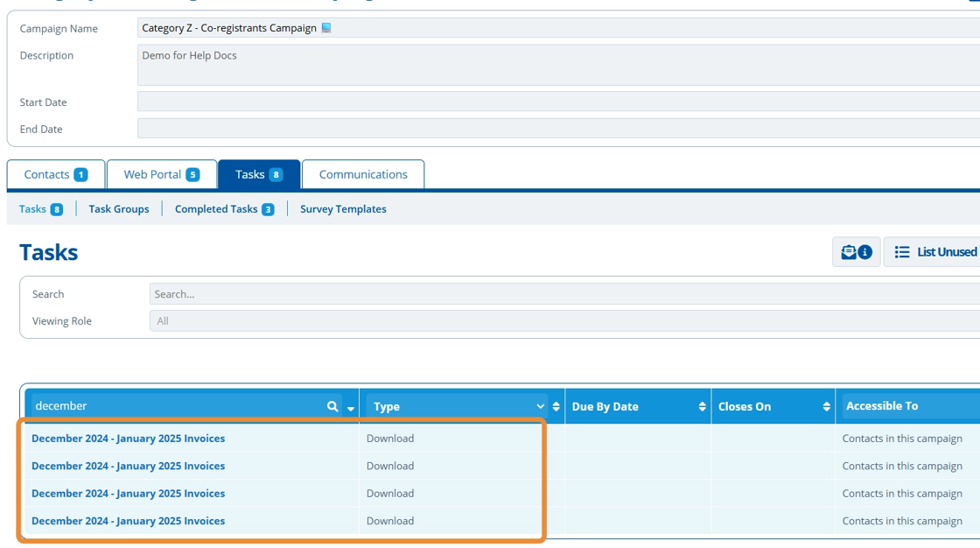
Task: Open the Viewing Role dropdown
Action: tap(564, 321)
